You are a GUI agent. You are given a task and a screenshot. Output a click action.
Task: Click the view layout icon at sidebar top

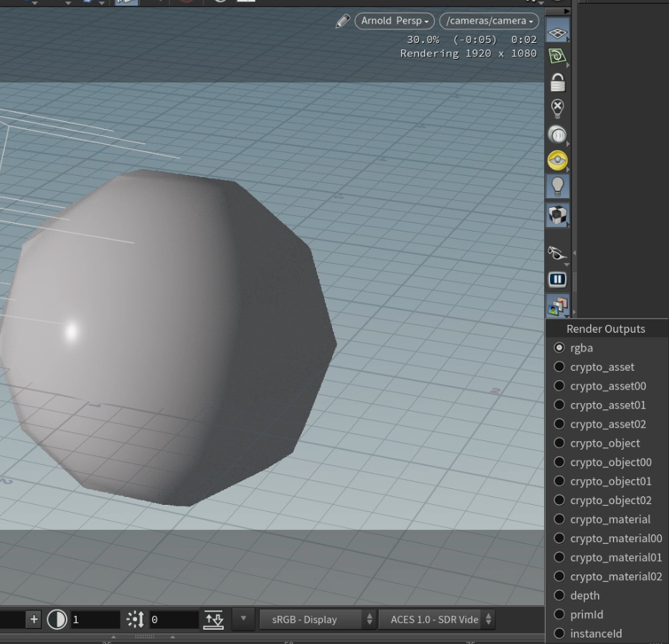pos(557,32)
